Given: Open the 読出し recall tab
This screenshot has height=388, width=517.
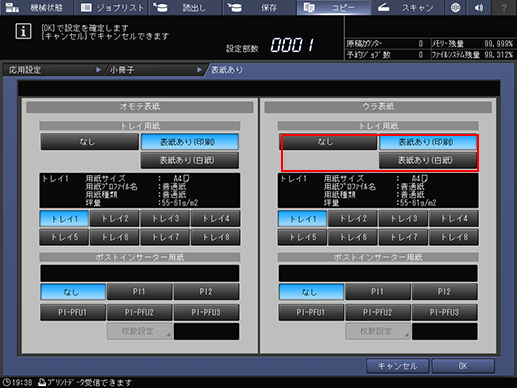Looking at the screenshot, I should [185, 7].
